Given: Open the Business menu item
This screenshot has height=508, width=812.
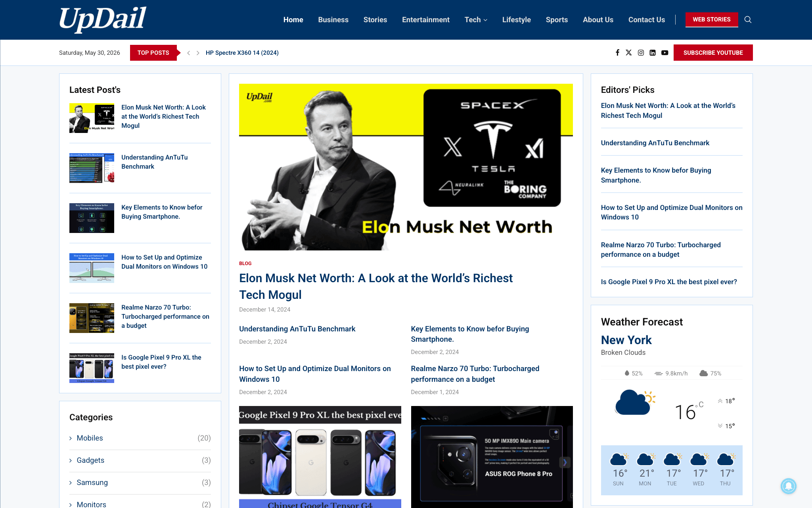Looking at the screenshot, I should click(333, 19).
